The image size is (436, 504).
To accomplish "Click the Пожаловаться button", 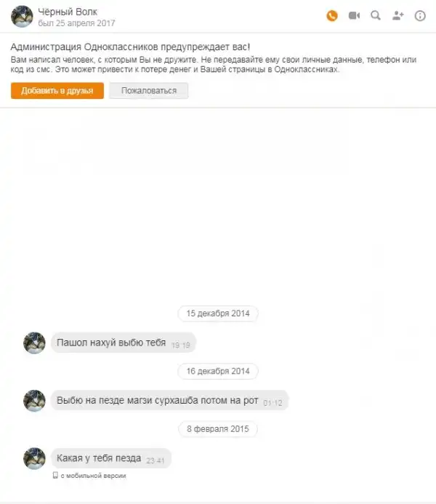I will pyautogui.click(x=149, y=91).
